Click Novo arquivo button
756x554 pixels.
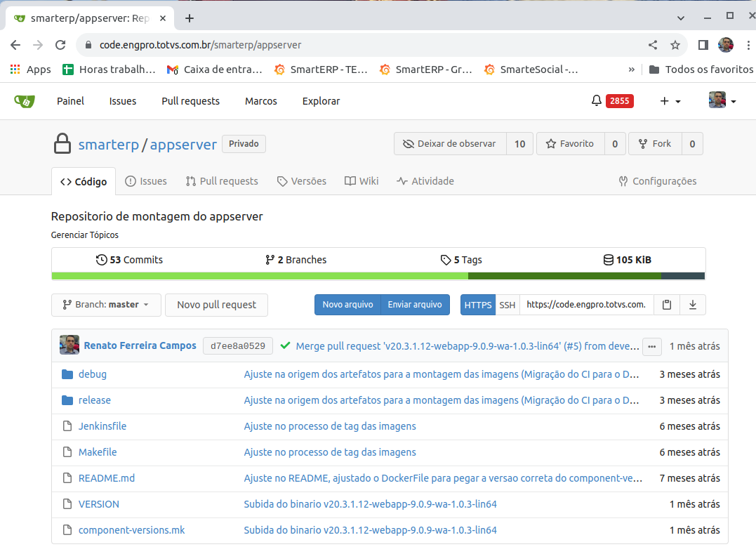click(347, 305)
